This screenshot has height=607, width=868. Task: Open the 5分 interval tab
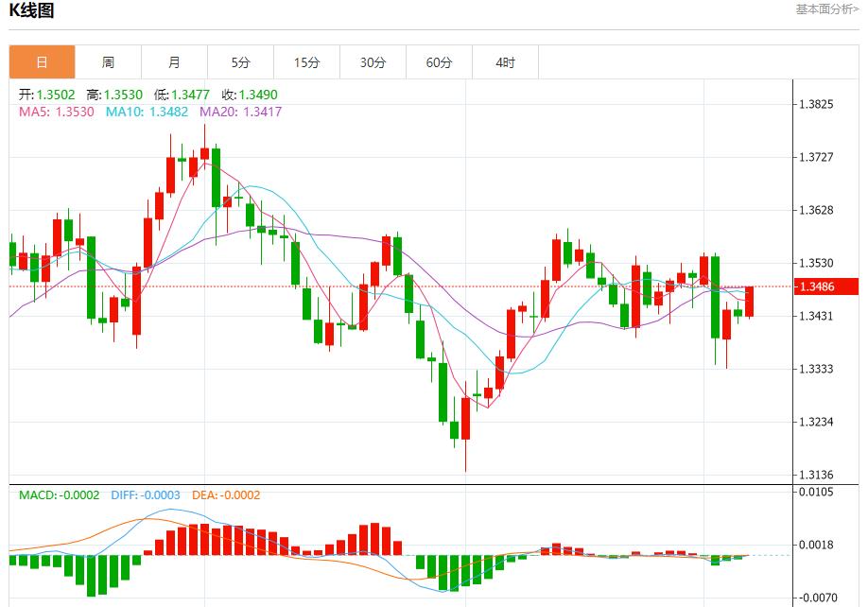pos(240,61)
